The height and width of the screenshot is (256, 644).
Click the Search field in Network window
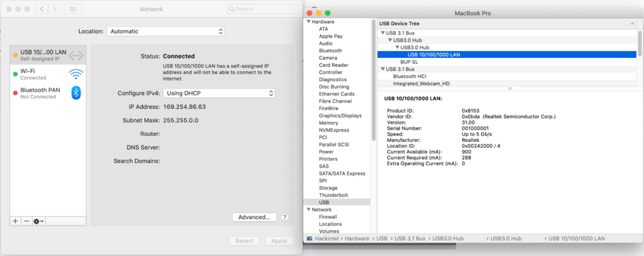[263, 9]
